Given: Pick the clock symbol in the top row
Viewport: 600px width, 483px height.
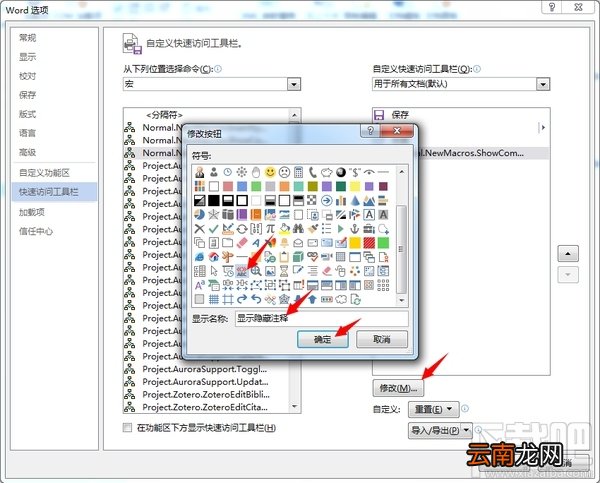Looking at the screenshot, I should coord(228,172).
